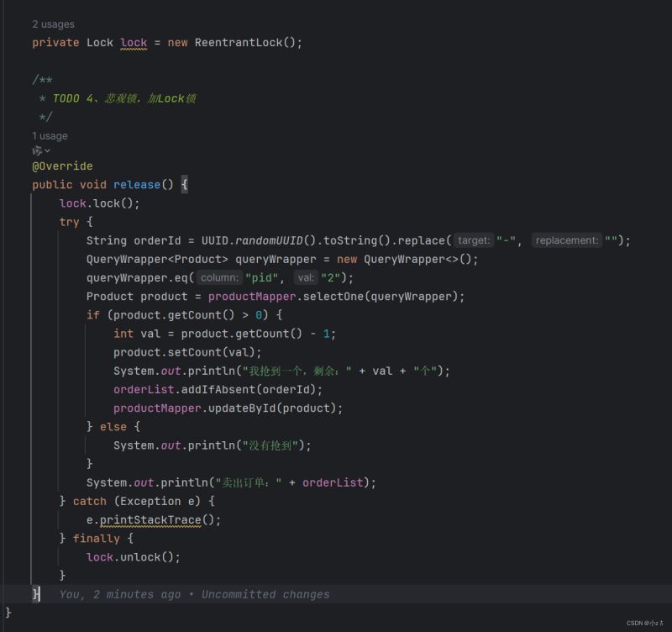Viewport: 672px width, 632px height.
Task: Click 'setCount' method call
Action: coord(195,352)
